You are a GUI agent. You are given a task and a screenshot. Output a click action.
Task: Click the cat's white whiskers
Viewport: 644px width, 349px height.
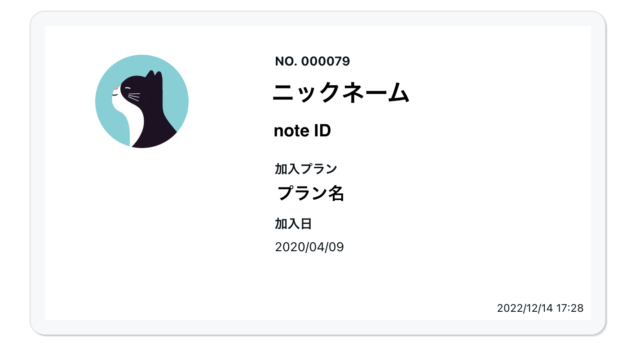coord(134,97)
